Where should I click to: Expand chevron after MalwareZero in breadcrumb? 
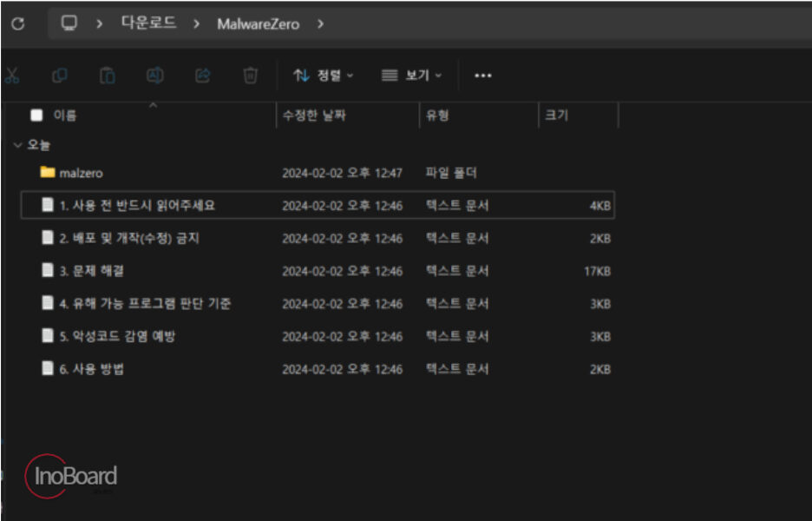click(x=321, y=23)
